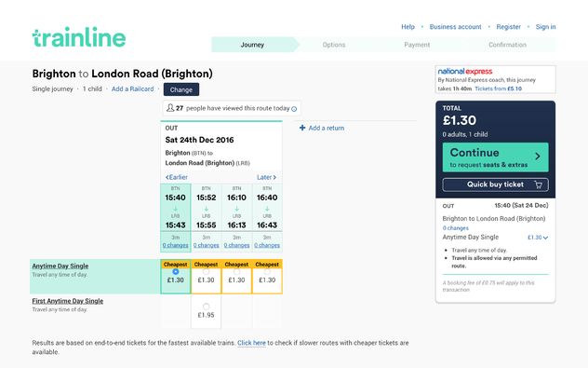Open the Journey step tab
This screenshot has height=368, width=588.
click(252, 45)
